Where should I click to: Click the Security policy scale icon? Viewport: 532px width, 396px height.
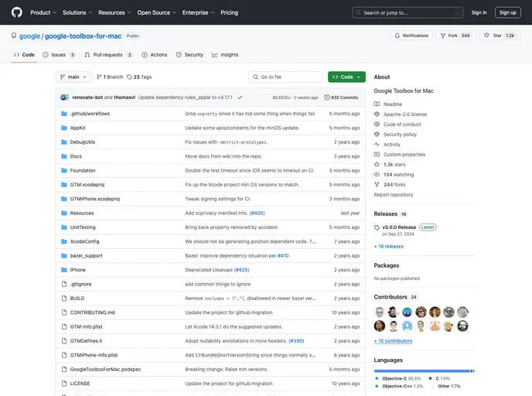(x=377, y=135)
